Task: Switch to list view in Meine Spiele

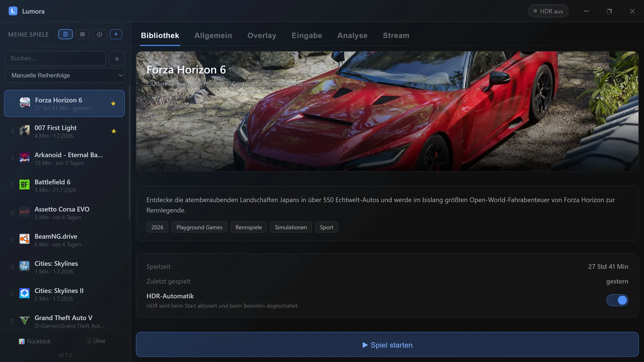Action: click(65, 34)
